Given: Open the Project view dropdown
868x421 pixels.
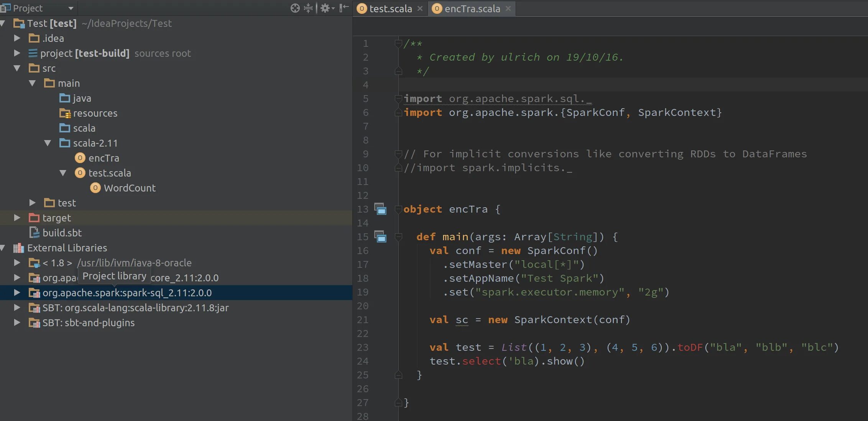Looking at the screenshot, I should (x=71, y=8).
